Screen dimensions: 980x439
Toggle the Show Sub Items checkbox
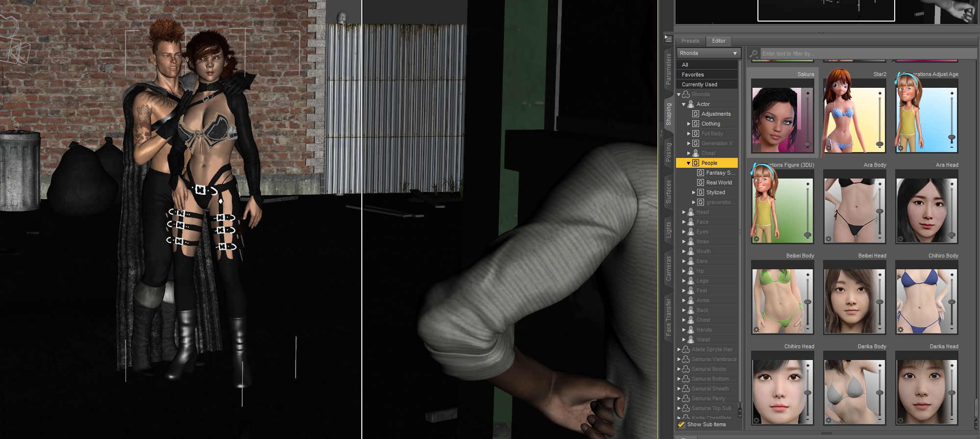click(x=681, y=424)
